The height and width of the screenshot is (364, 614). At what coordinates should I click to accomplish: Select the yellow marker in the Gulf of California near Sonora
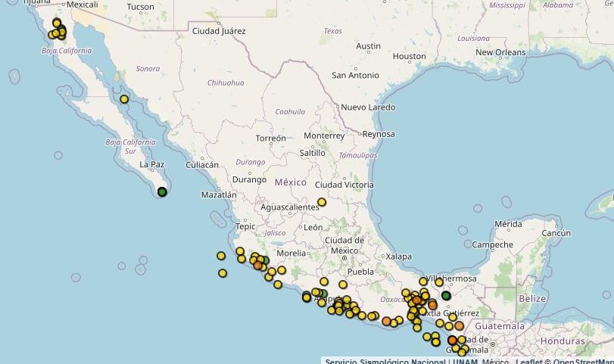tap(124, 99)
